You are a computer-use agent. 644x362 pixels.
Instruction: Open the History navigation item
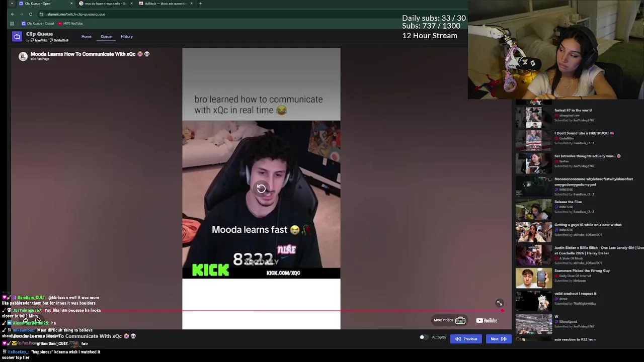tap(127, 36)
